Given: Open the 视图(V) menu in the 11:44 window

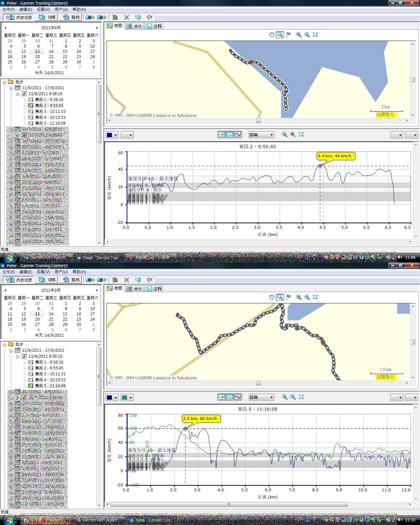Looking at the screenshot, I should click(43, 10).
